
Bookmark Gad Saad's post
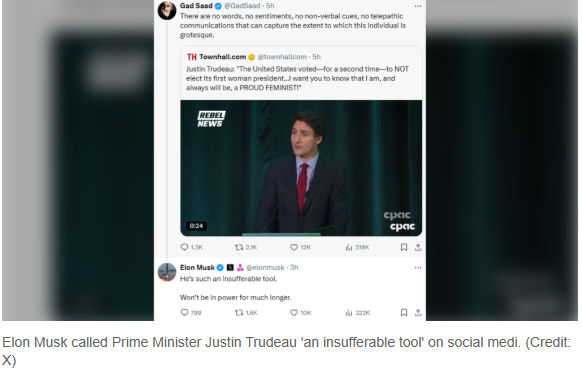[404, 247]
